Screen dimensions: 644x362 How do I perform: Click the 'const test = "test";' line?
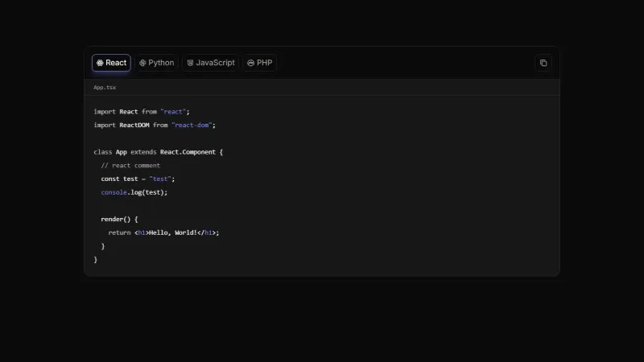[x=138, y=179]
